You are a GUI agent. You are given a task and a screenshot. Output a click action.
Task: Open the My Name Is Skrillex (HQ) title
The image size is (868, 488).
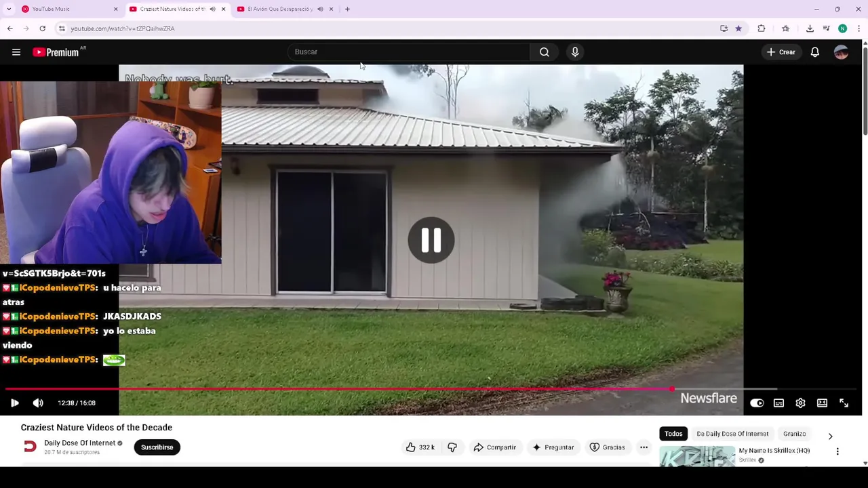[x=774, y=451]
